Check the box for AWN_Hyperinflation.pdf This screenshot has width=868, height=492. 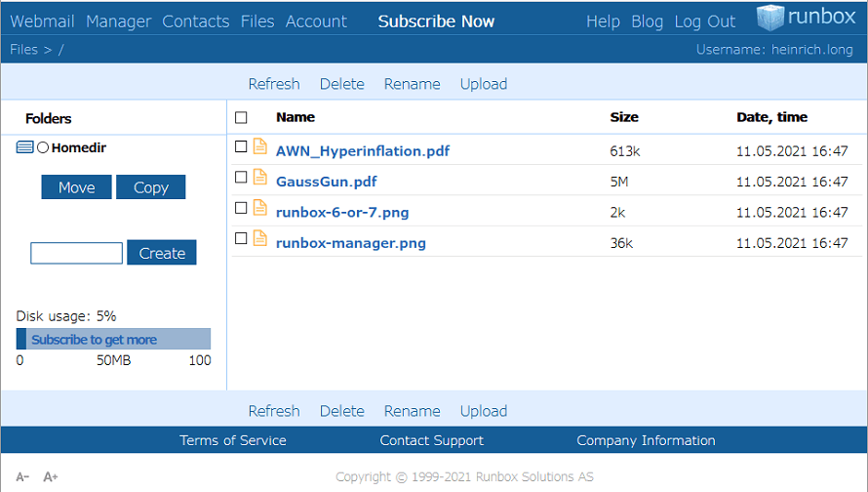[241, 146]
